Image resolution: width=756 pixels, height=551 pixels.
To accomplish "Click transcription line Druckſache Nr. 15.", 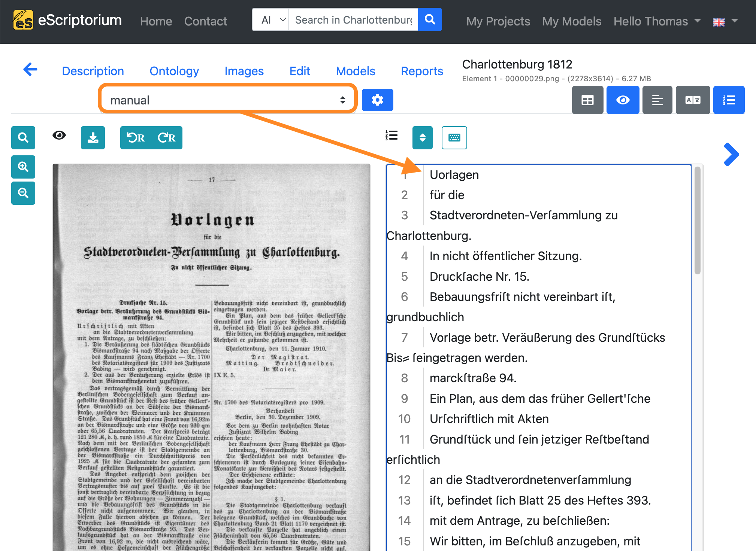I will tap(479, 277).
